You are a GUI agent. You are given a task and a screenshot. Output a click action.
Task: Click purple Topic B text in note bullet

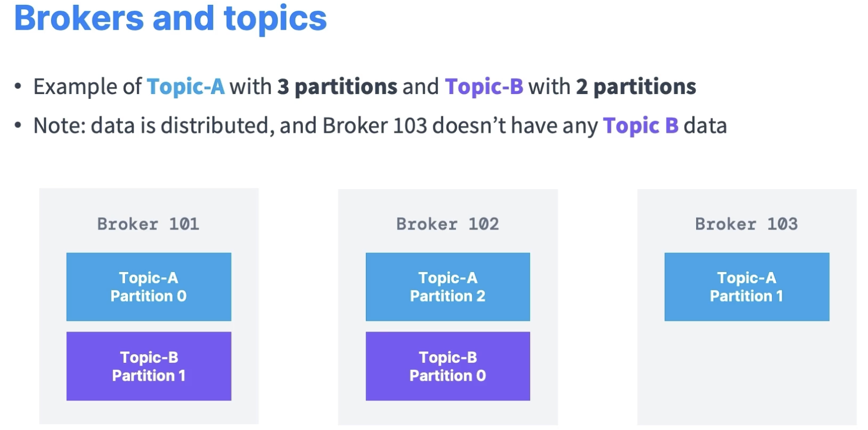click(641, 126)
